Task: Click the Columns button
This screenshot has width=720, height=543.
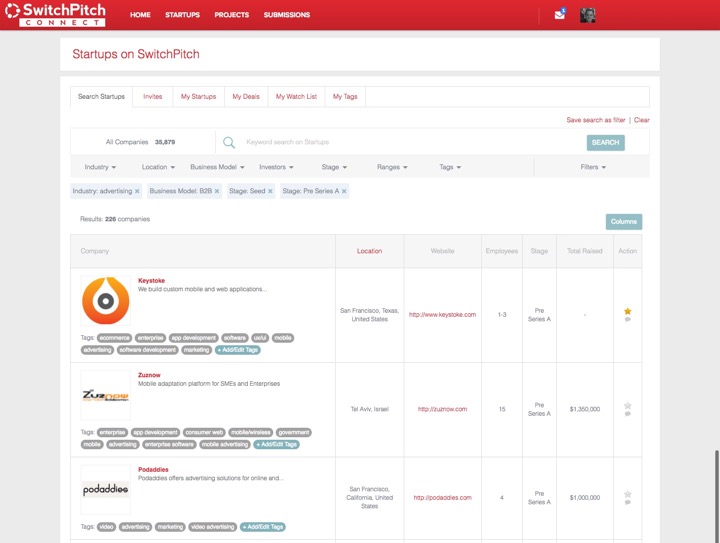Action: point(624,222)
